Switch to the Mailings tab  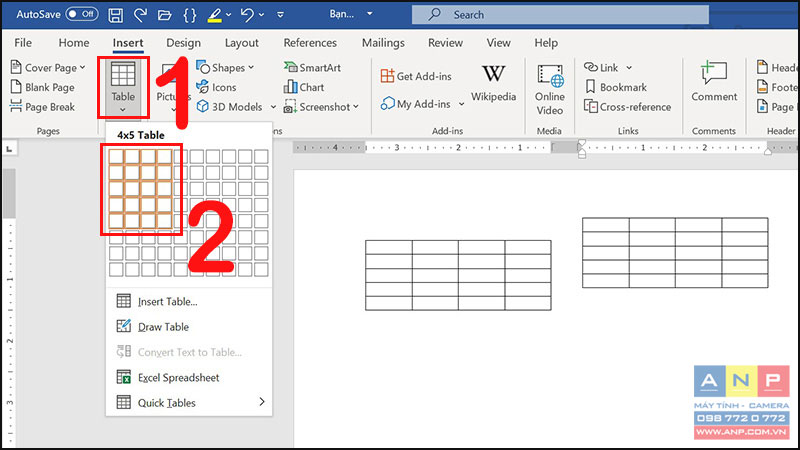coord(383,43)
